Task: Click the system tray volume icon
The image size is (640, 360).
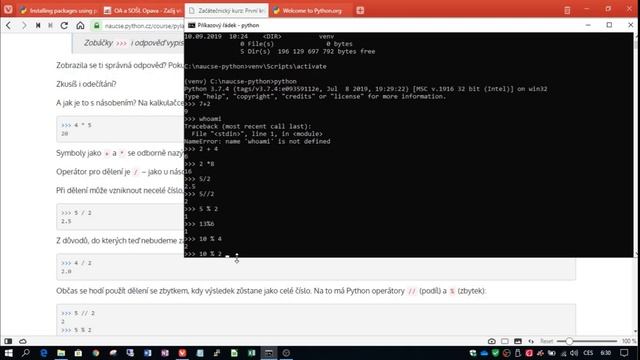Action: point(574,353)
